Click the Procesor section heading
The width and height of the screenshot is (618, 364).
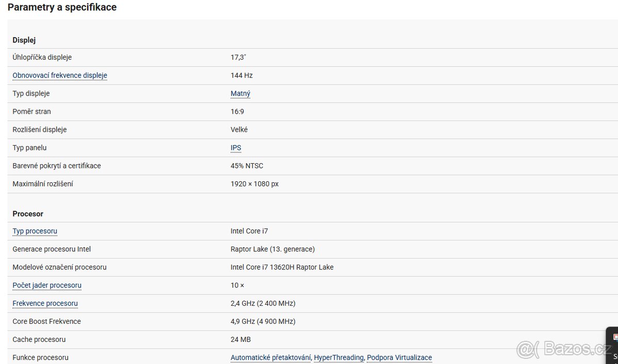(28, 214)
